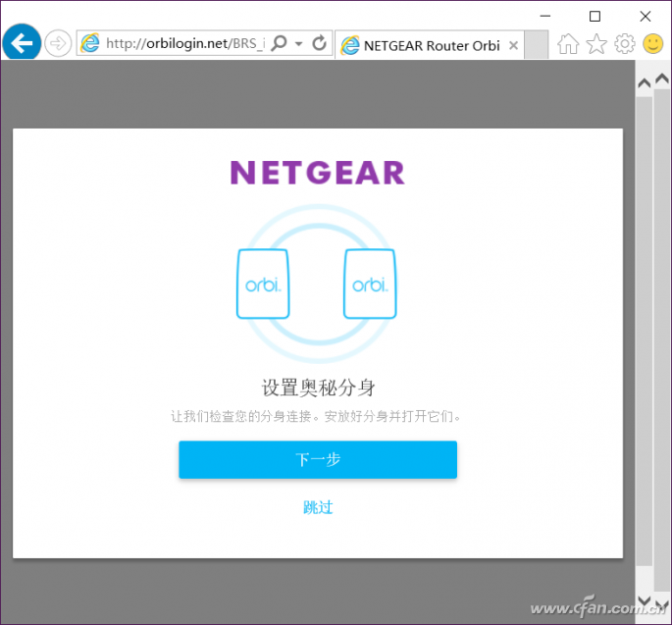Image resolution: width=672 pixels, height=625 pixels.
Task: Open the address bar dropdown arrow
Action: pyautogui.click(x=298, y=44)
